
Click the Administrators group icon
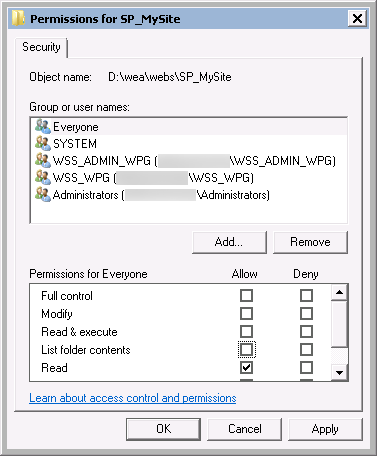[x=43, y=195]
